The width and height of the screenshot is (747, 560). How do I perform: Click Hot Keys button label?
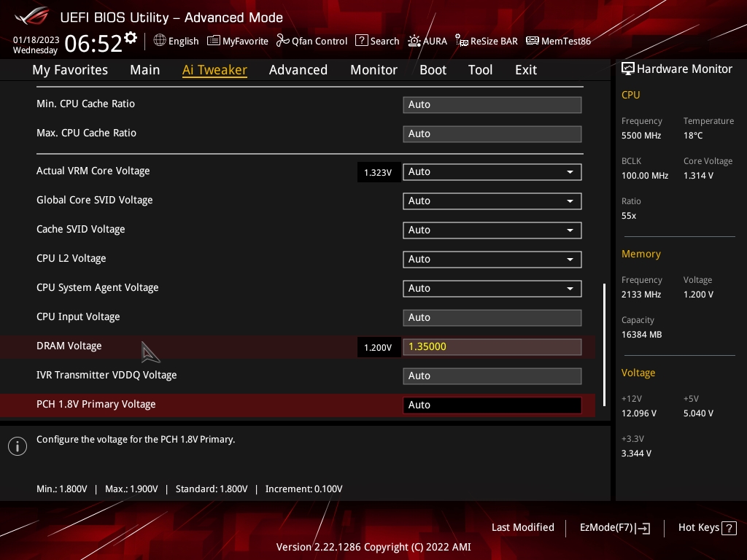pos(698,528)
